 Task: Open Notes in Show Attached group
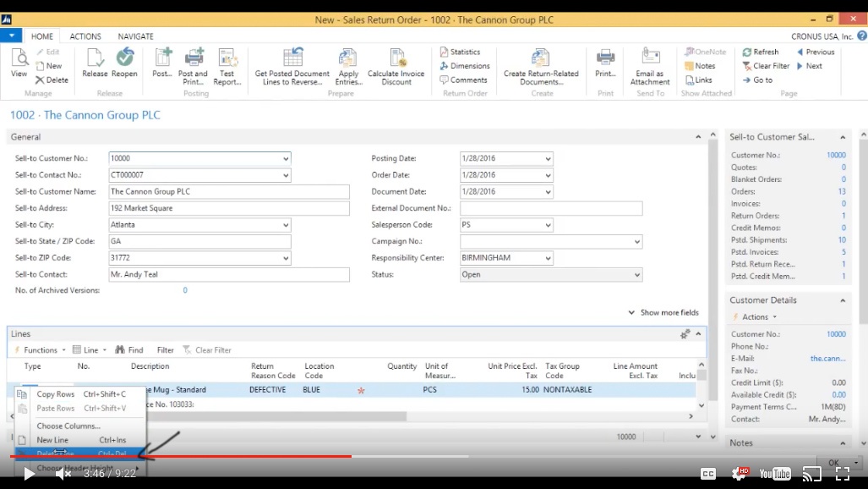[701, 65]
